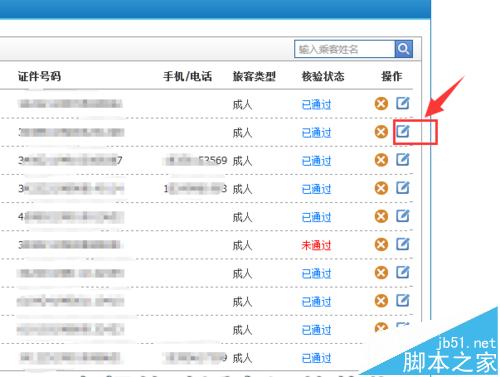Edit the passenger in the eighth row
Screen dimensions: 500x377
403,300
